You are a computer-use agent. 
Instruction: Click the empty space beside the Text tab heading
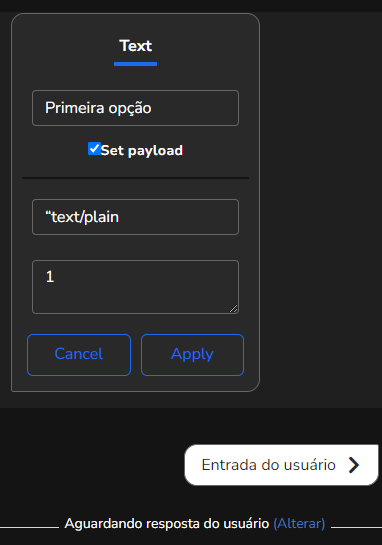(x=202, y=46)
